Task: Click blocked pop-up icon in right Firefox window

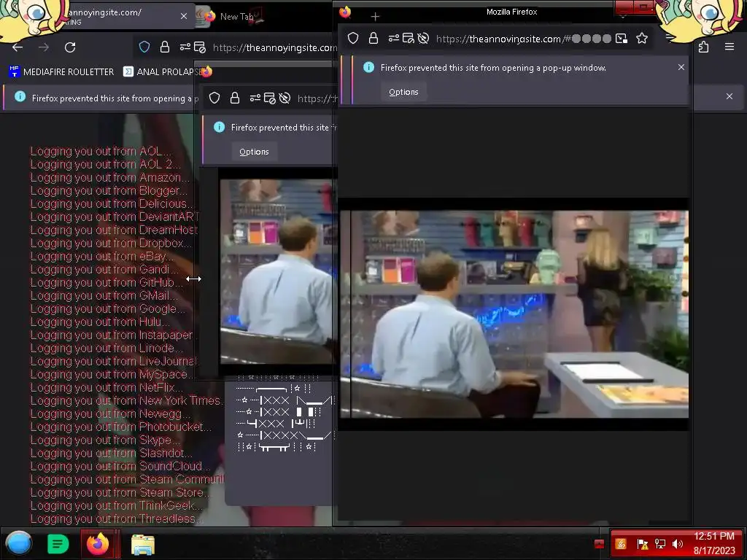Action: (409, 39)
